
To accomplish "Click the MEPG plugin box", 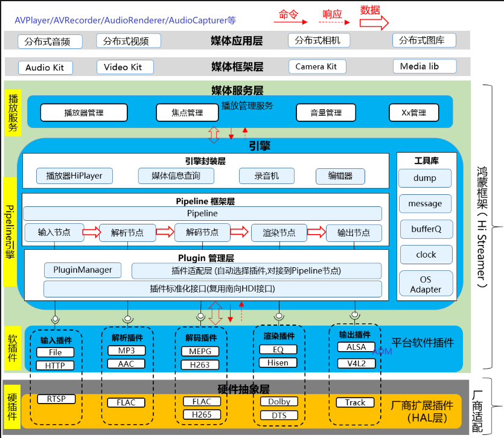I will [200, 352].
